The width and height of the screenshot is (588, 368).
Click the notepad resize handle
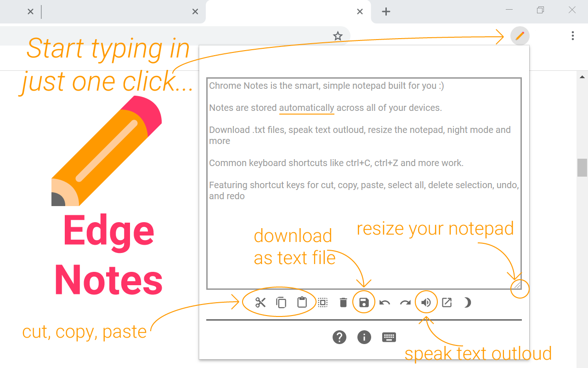517,285
